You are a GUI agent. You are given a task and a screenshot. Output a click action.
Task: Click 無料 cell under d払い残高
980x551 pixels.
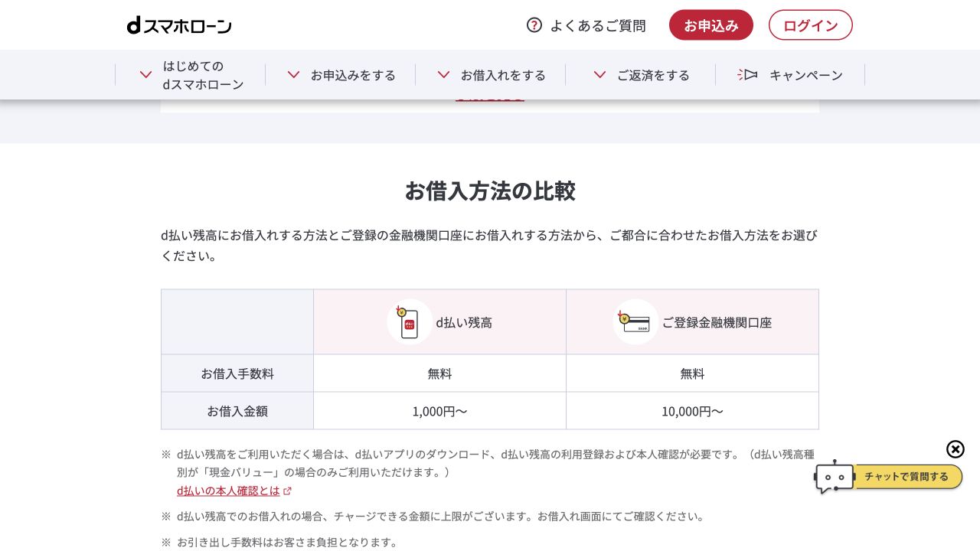coord(439,373)
